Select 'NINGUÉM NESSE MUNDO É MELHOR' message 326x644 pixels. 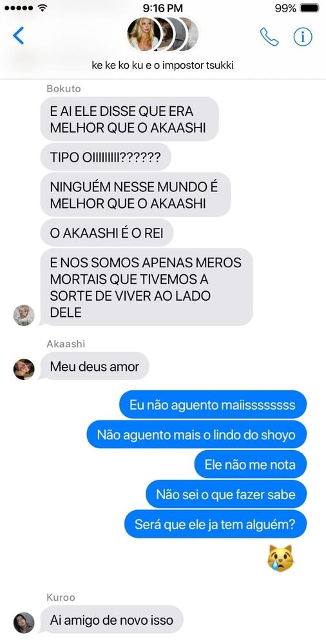[x=135, y=194]
